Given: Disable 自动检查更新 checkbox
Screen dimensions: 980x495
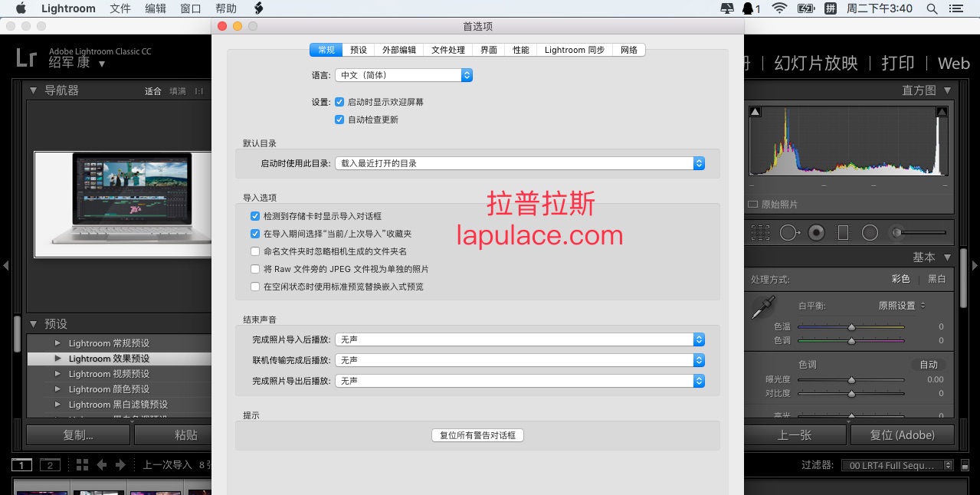Looking at the screenshot, I should (x=339, y=120).
